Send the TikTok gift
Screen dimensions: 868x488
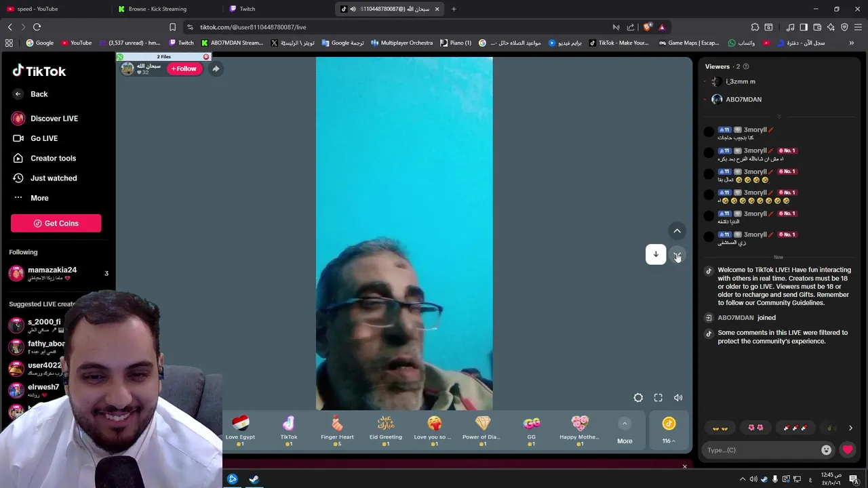289,430
